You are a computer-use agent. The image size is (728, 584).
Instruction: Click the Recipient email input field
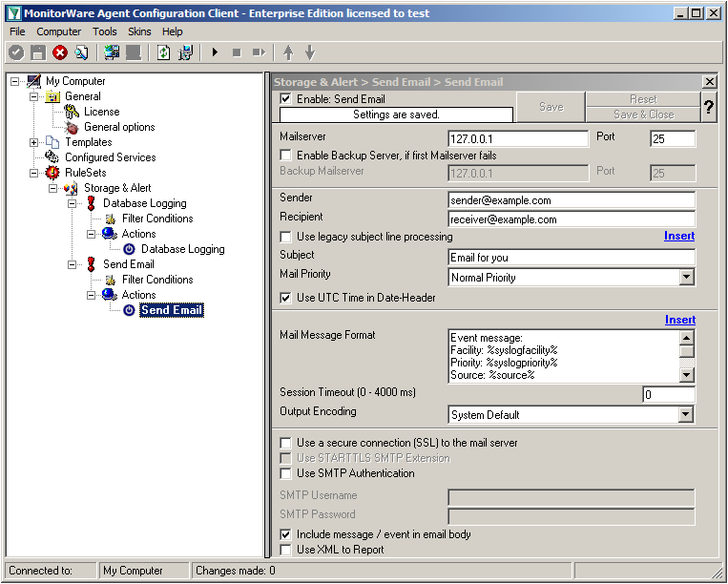click(572, 219)
